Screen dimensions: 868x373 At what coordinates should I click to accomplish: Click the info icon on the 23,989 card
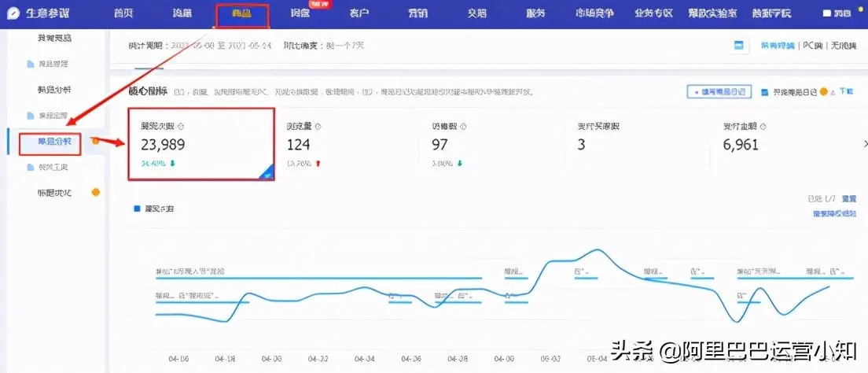(182, 127)
